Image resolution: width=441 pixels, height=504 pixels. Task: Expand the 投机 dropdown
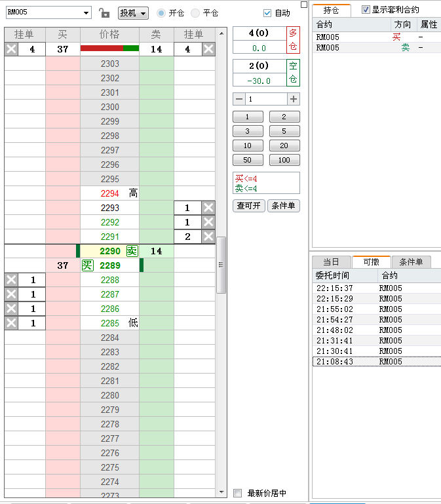pos(134,13)
